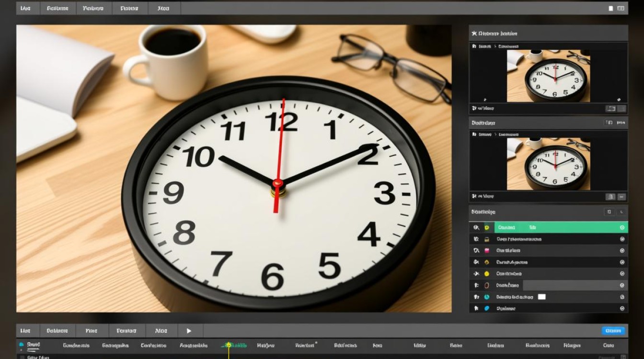This screenshot has height=359, width=644.
Task: Click the play button in the bottom toolbar
Action: [189, 331]
